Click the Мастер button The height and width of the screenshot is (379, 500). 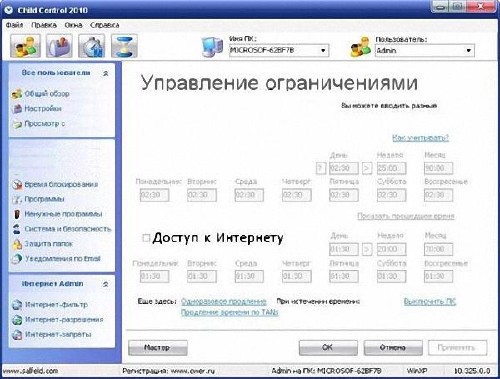158,348
